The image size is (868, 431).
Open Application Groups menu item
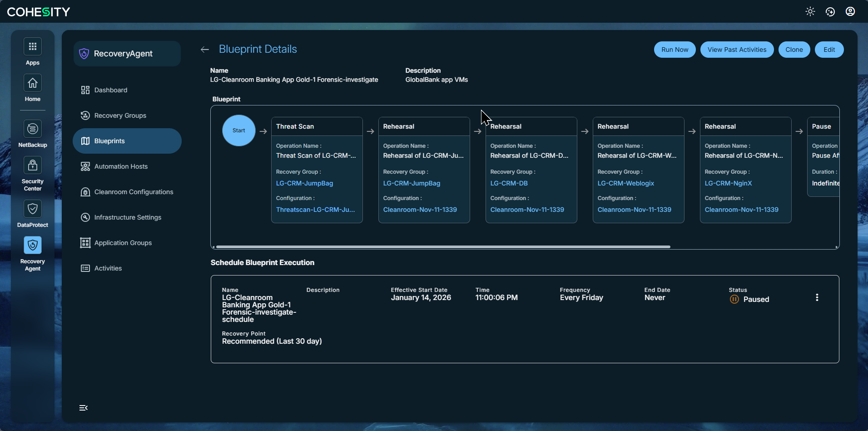(x=127, y=243)
